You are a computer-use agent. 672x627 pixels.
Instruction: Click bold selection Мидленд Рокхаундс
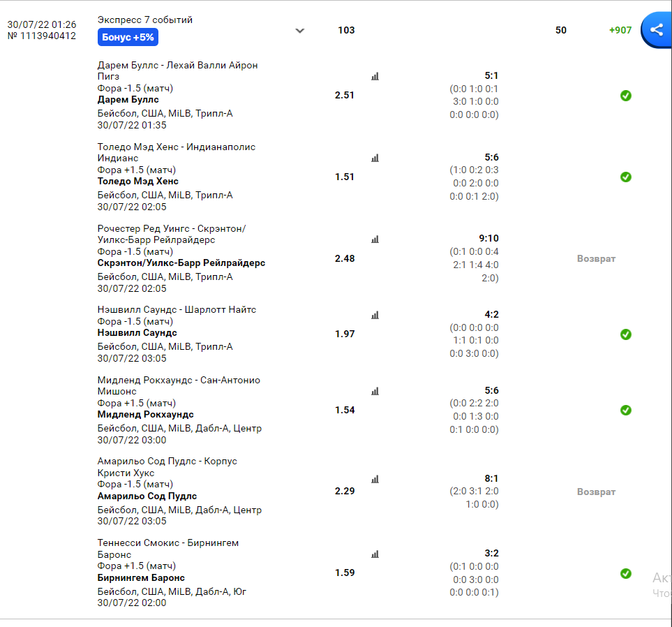(x=145, y=414)
